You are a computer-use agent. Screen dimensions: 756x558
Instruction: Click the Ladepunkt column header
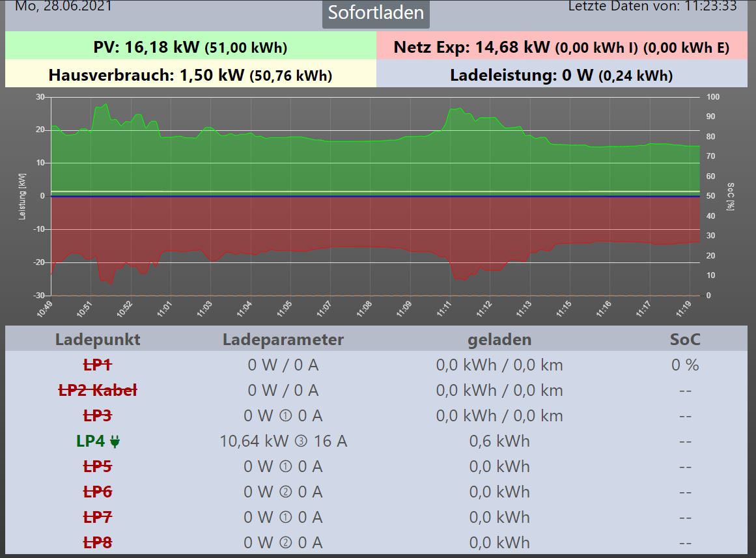pos(97,339)
